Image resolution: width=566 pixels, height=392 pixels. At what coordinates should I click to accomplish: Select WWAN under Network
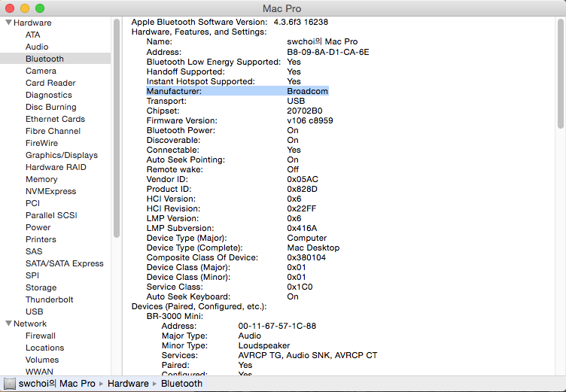tap(39, 372)
